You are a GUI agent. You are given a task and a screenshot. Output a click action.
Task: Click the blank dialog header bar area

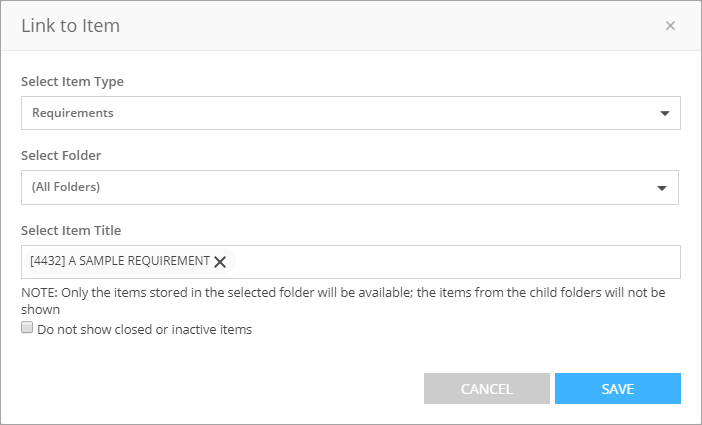coord(380,26)
